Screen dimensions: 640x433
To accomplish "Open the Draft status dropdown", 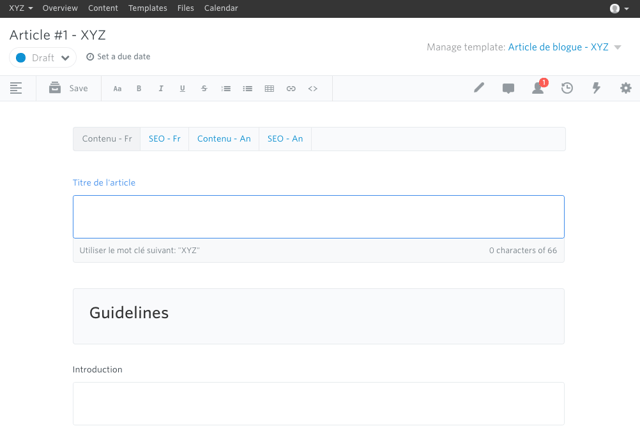I will 42,58.
